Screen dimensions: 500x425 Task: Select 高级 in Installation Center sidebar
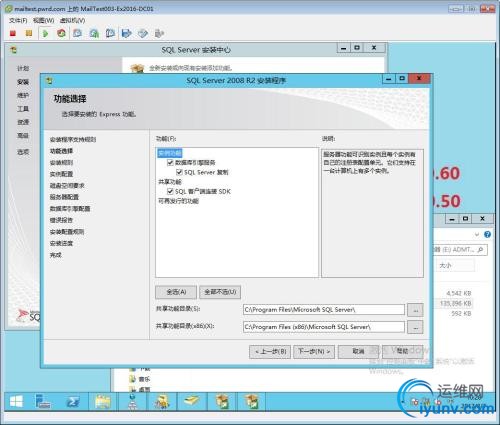click(x=23, y=135)
